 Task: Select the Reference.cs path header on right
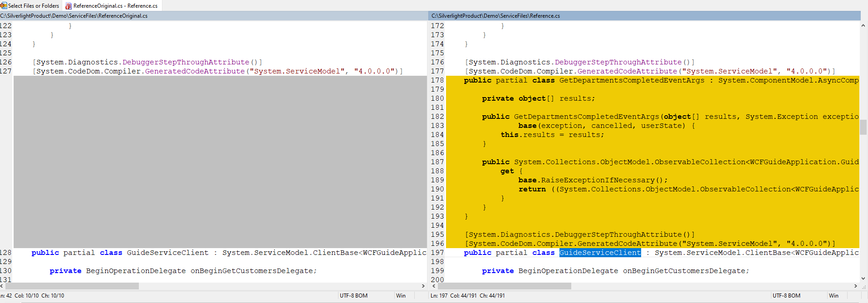pos(495,16)
